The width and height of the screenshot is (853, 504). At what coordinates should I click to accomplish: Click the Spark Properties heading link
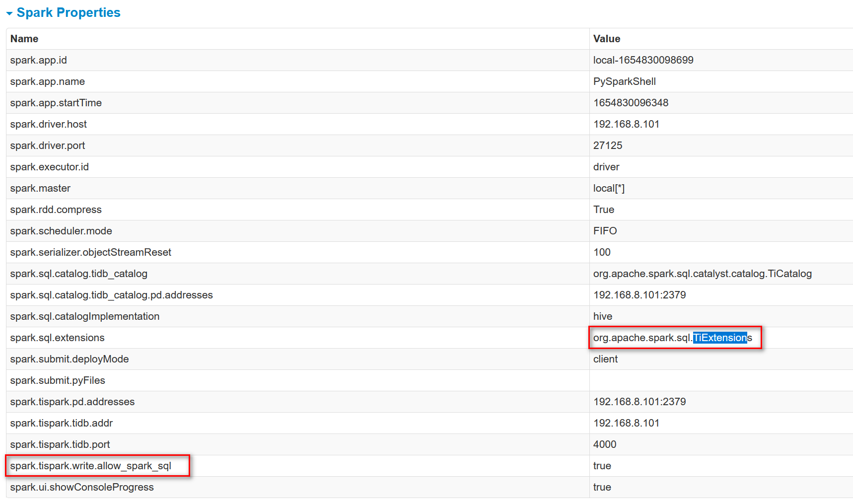click(x=69, y=12)
